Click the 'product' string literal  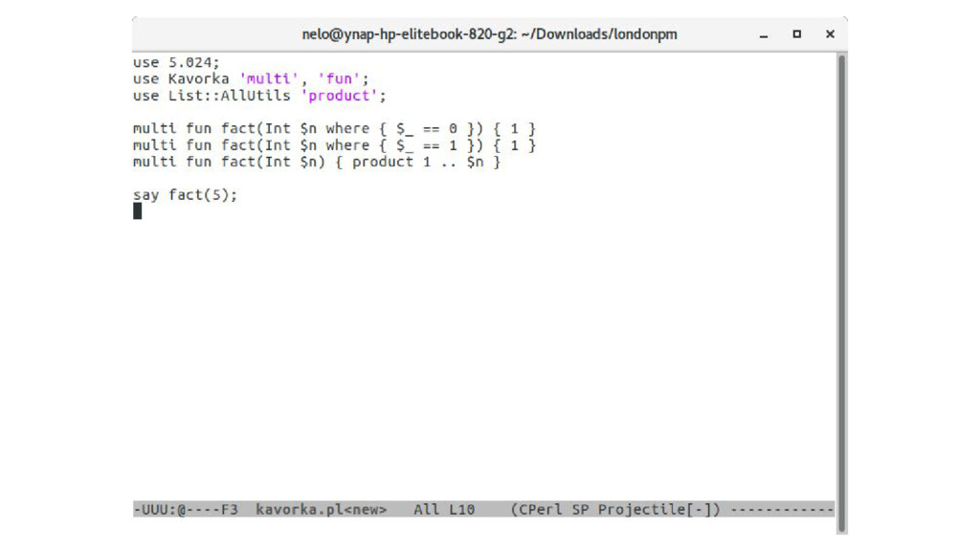(x=340, y=96)
